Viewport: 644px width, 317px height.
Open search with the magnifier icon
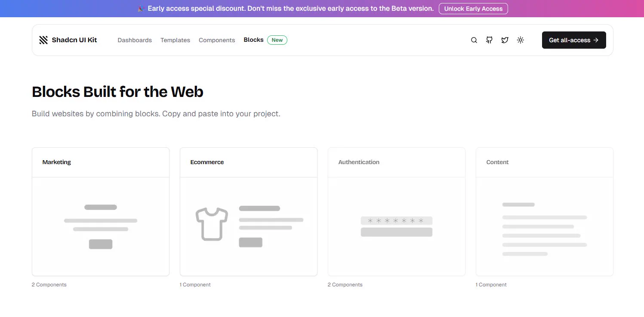click(x=474, y=40)
